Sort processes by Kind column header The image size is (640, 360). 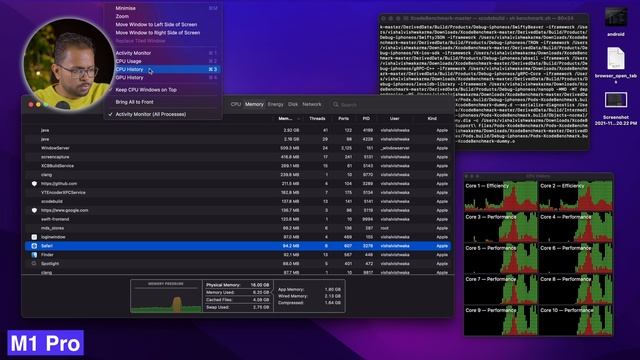click(x=432, y=119)
